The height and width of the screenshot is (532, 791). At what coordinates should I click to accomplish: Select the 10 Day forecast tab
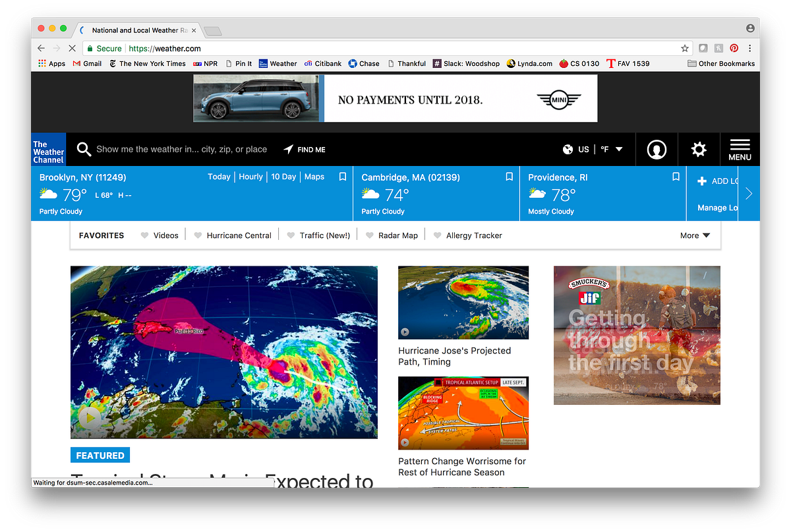click(x=283, y=177)
